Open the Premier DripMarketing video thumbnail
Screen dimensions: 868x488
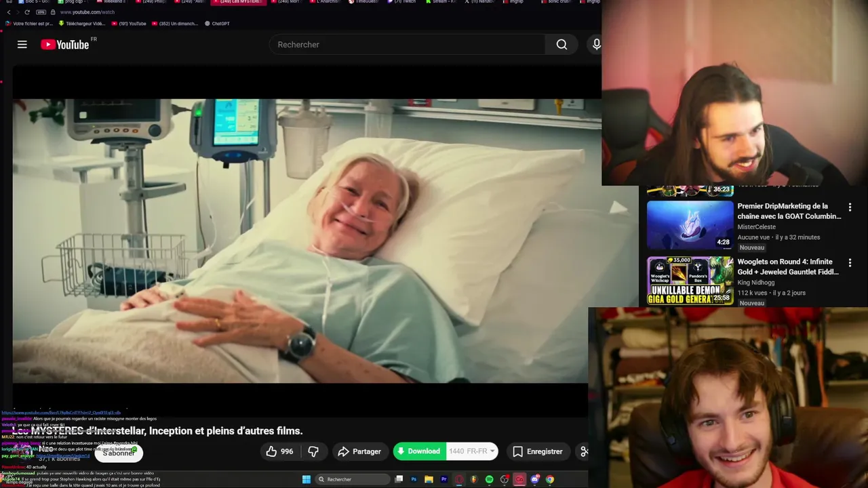point(690,225)
